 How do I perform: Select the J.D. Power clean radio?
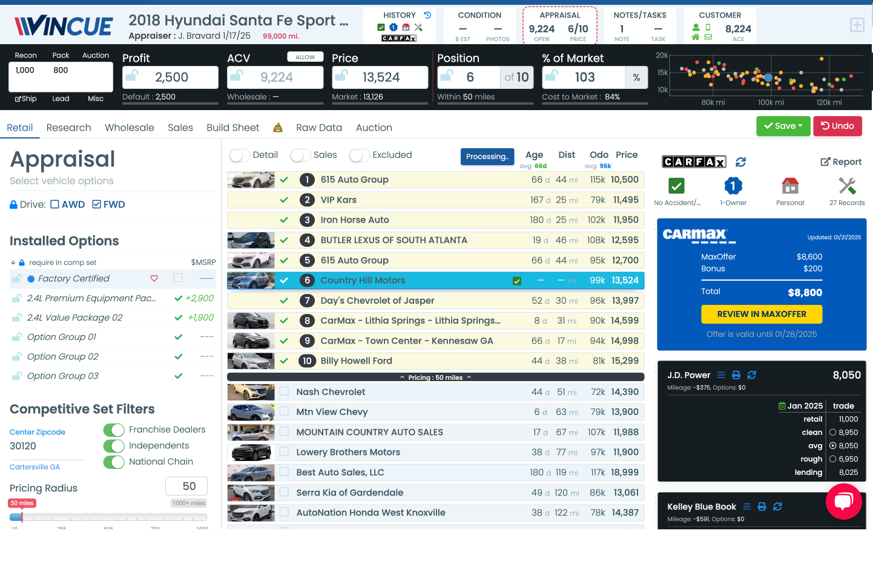coord(833,433)
